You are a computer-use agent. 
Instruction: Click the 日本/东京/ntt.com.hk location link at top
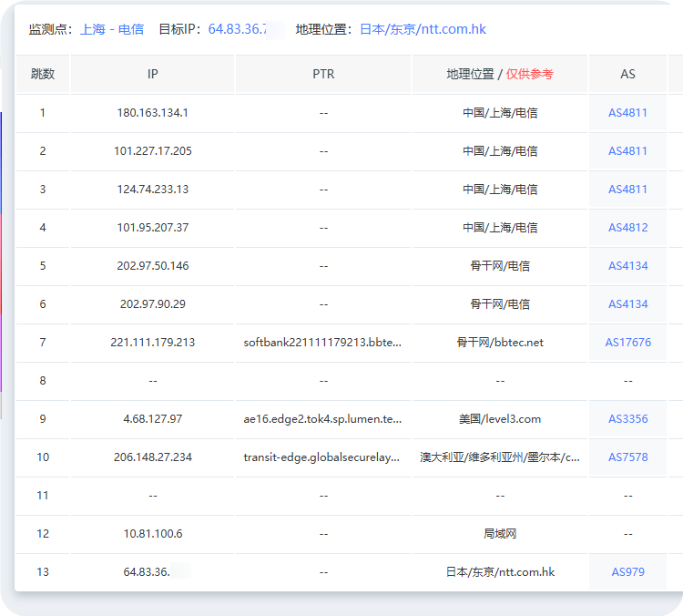[x=423, y=29]
